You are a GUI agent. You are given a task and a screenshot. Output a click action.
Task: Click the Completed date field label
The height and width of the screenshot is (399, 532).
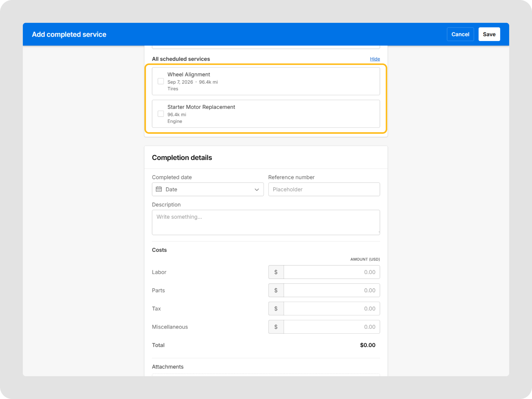point(172,177)
